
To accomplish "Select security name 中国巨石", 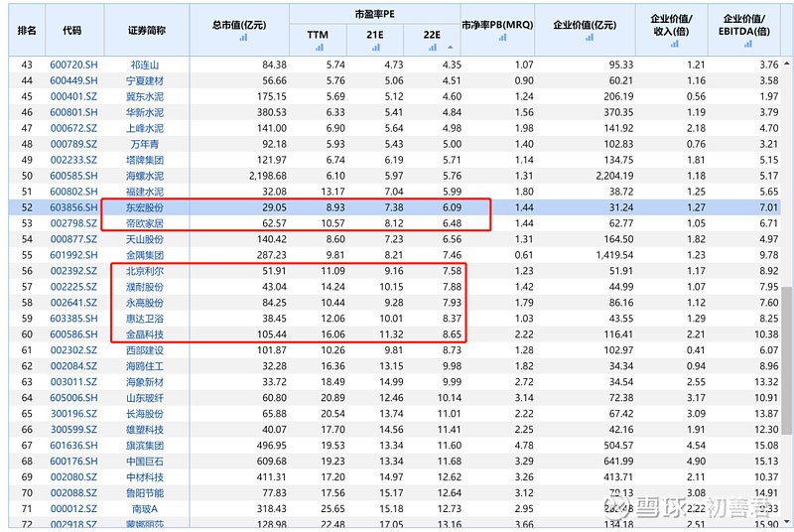I will [x=145, y=462].
